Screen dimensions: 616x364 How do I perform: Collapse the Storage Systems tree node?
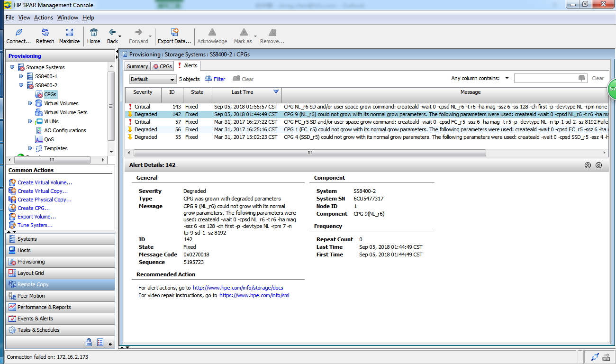12,67
